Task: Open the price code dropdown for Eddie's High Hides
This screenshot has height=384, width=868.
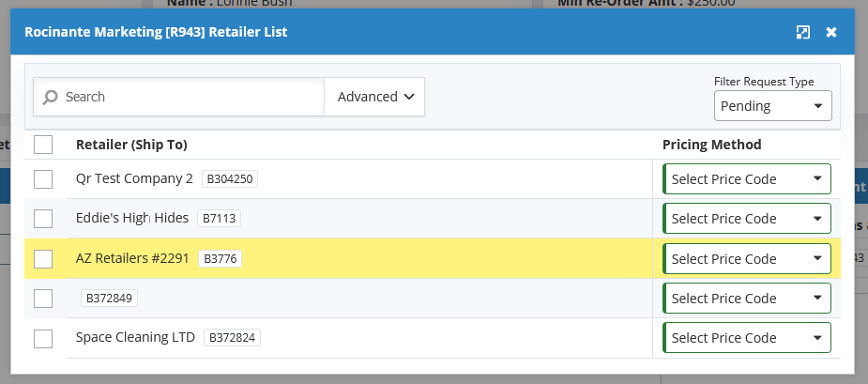Action: [x=747, y=219]
